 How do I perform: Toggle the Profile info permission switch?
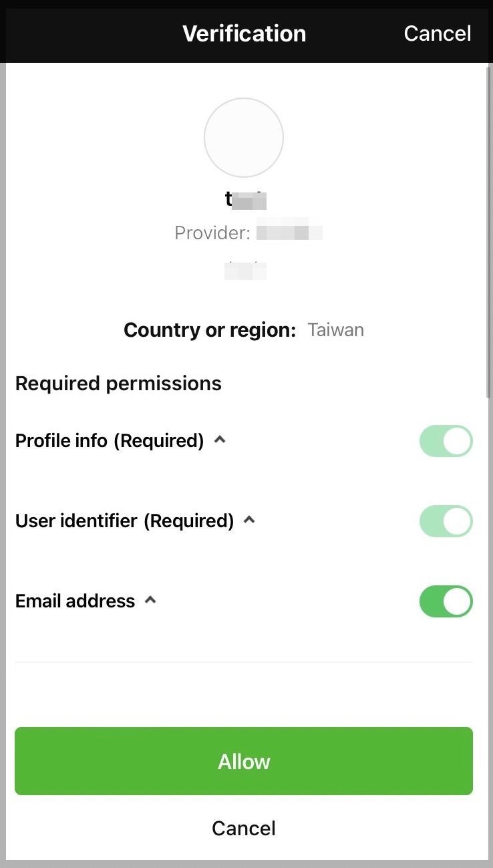(446, 441)
